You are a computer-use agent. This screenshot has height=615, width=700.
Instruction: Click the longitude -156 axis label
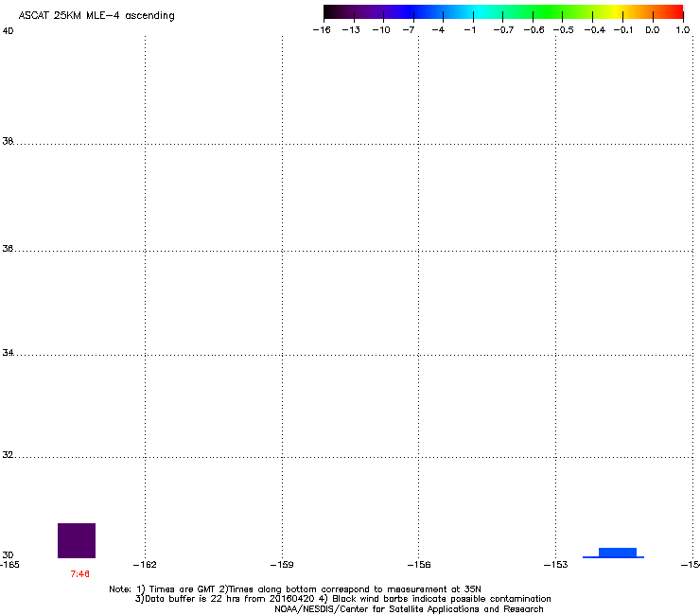click(419, 565)
